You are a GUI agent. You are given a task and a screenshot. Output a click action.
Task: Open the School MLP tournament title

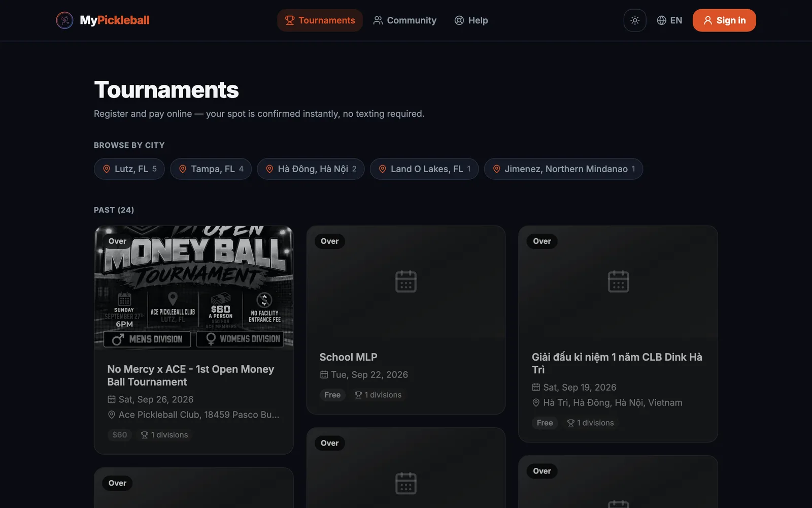pos(349,357)
